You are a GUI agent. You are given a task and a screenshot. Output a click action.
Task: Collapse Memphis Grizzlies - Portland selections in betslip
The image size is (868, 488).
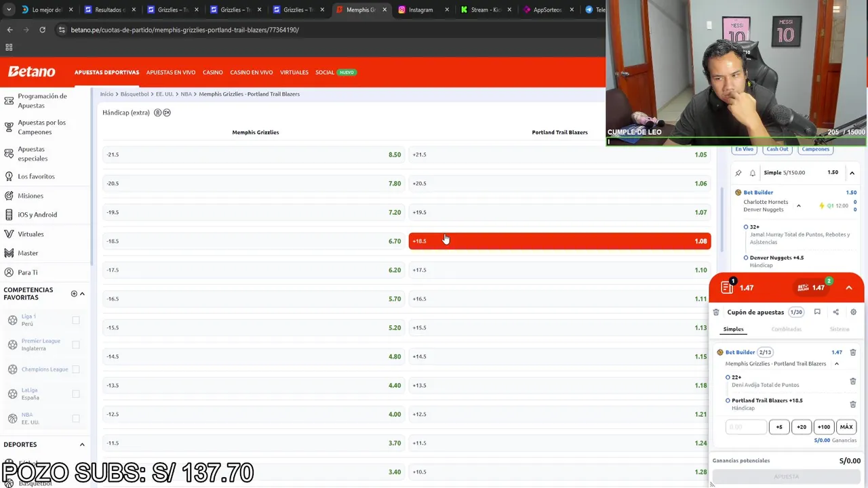coord(836,364)
